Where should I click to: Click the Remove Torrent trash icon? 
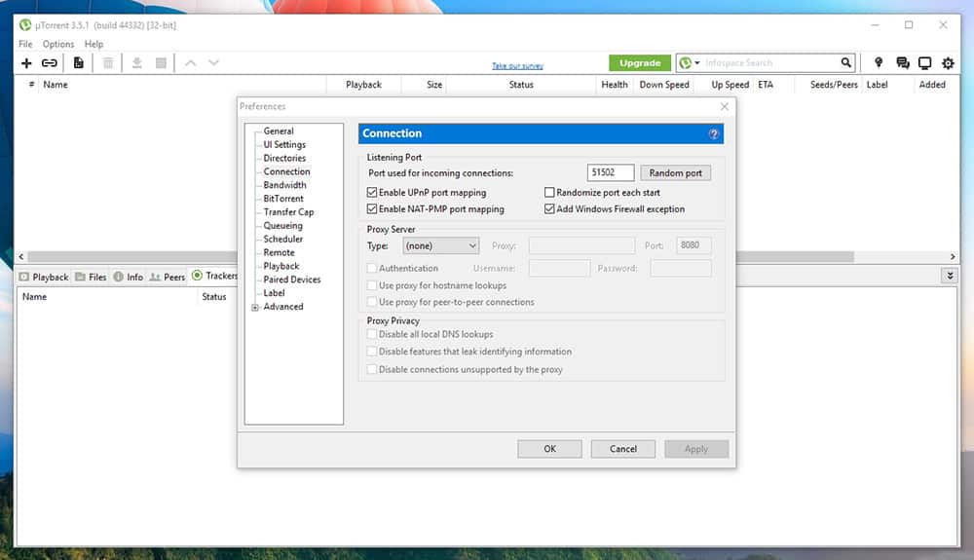[108, 62]
